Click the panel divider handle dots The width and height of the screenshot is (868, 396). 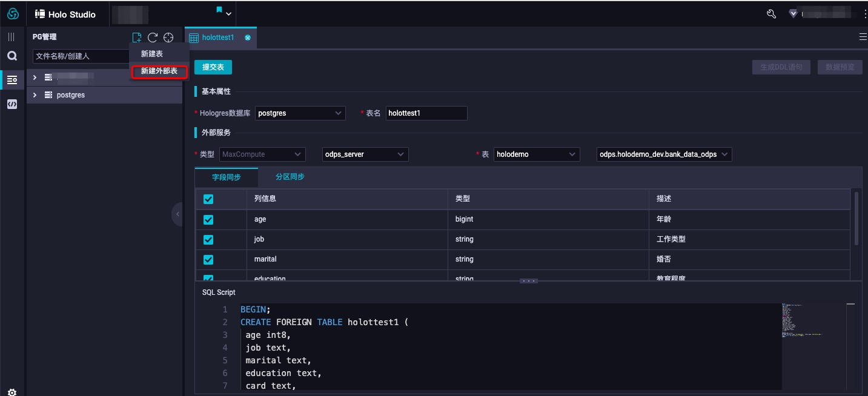[529, 281]
